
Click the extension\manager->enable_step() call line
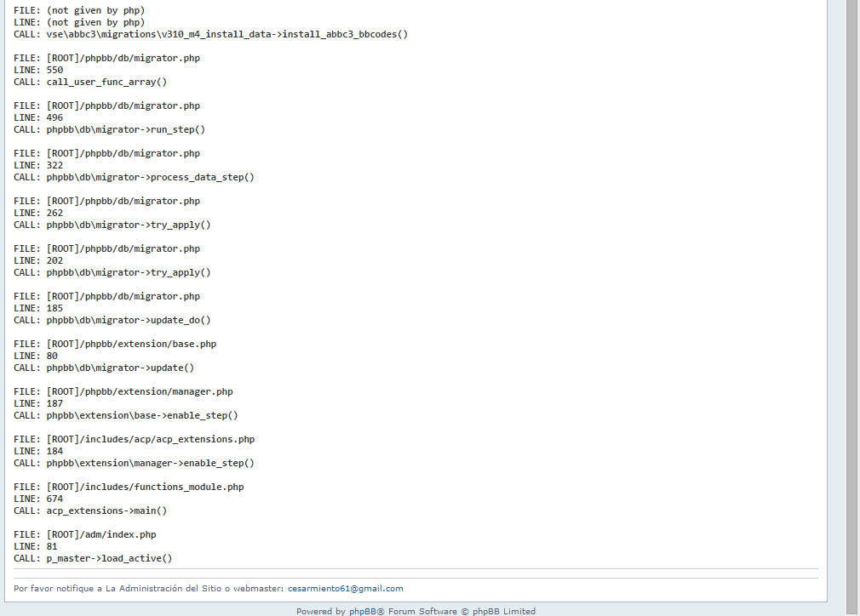coord(150,463)
